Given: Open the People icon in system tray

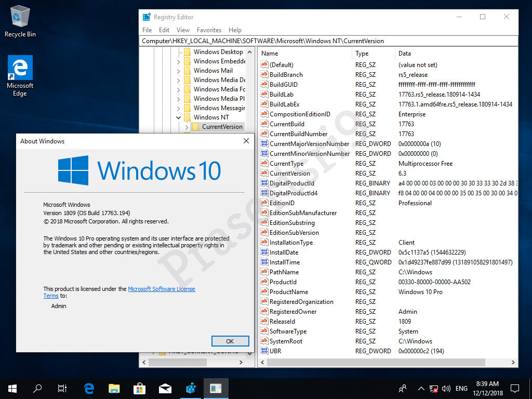Looking at the screenshot, I should [403, 389].
